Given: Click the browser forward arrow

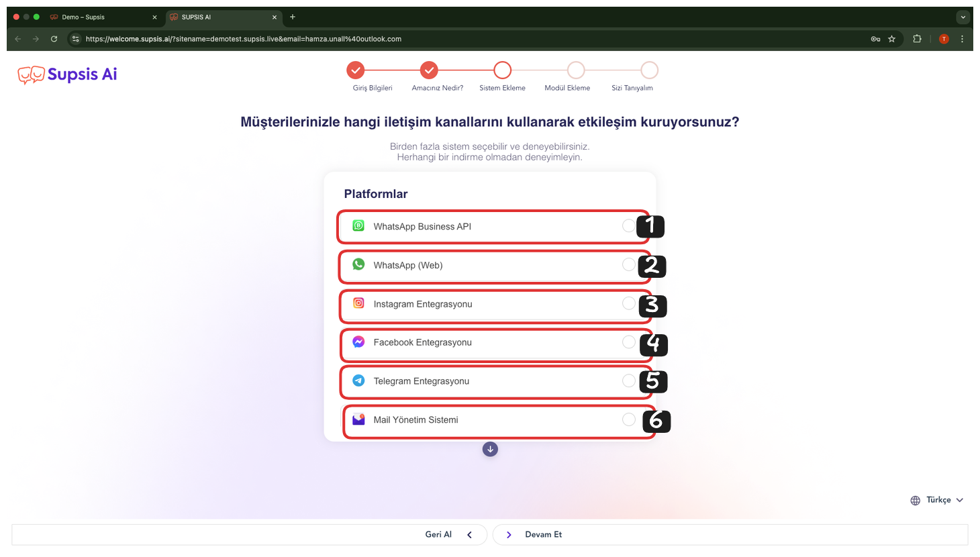Looking at the screenshot, I should [36, 39].
